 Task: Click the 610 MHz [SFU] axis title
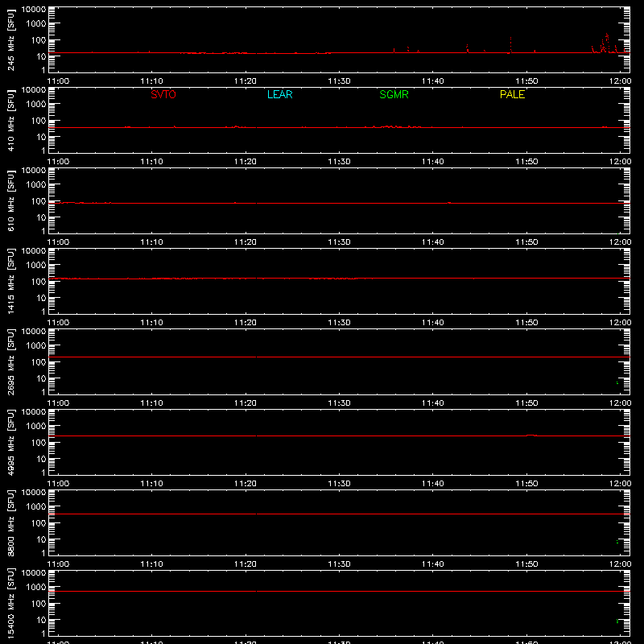(x=10, y=200)
